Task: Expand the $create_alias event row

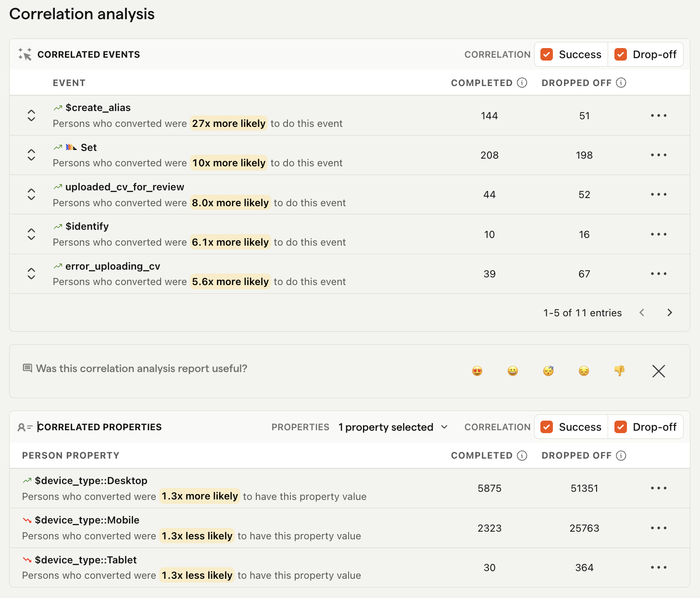Action: [x=31, y=115]
